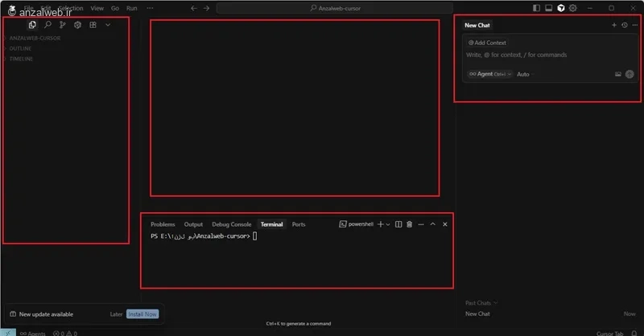Attach an image to chat

[x=618, y=74]
